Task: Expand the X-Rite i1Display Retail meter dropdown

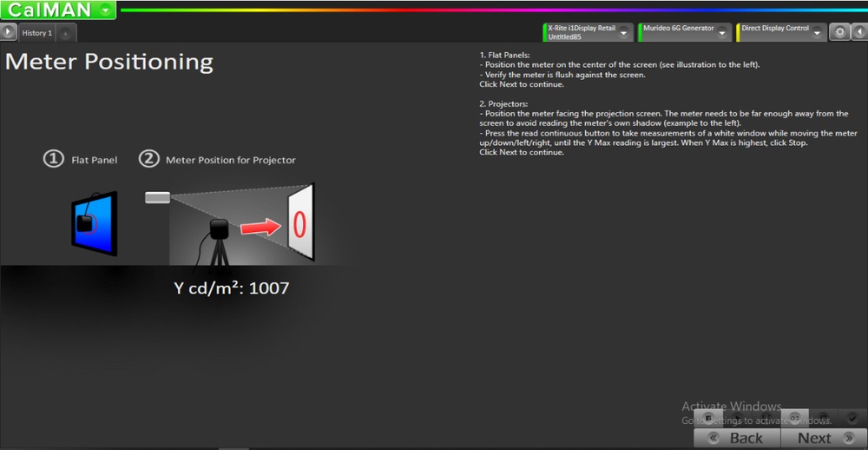Action: point(623,32)
